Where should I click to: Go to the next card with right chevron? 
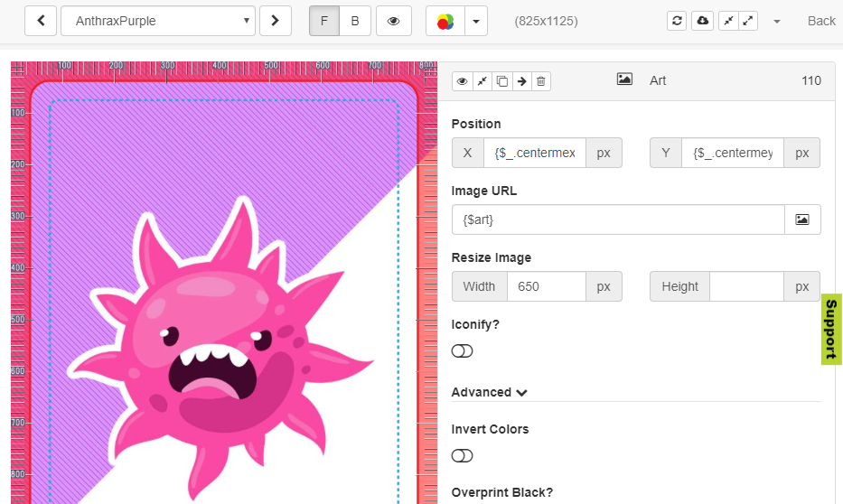(x=275, y=21)
